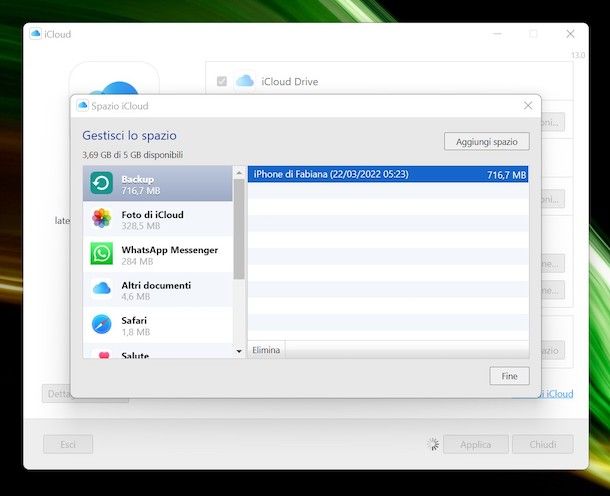Click '3,69 GB di 5 GB disponibili' text

(x=132, y=155)
